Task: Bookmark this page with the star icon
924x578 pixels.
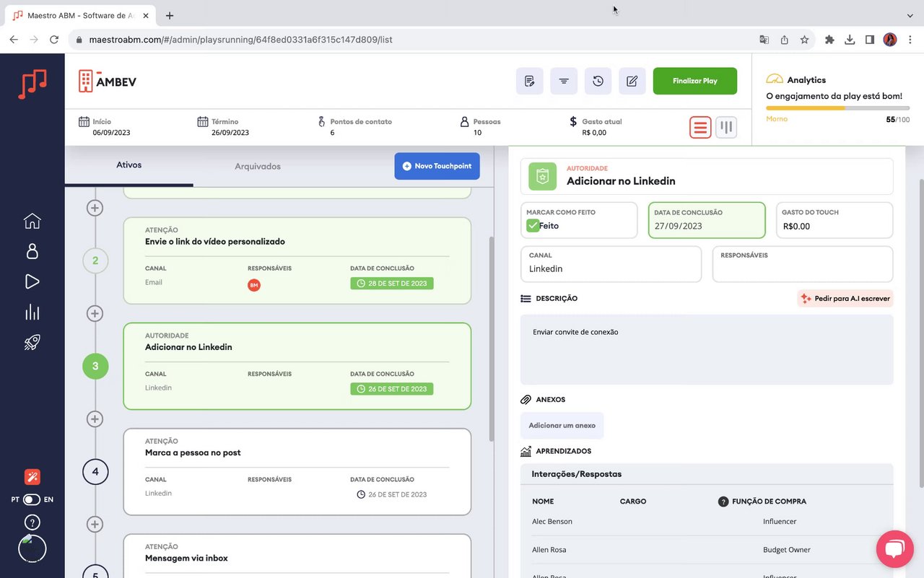Action: pos(804,40)
